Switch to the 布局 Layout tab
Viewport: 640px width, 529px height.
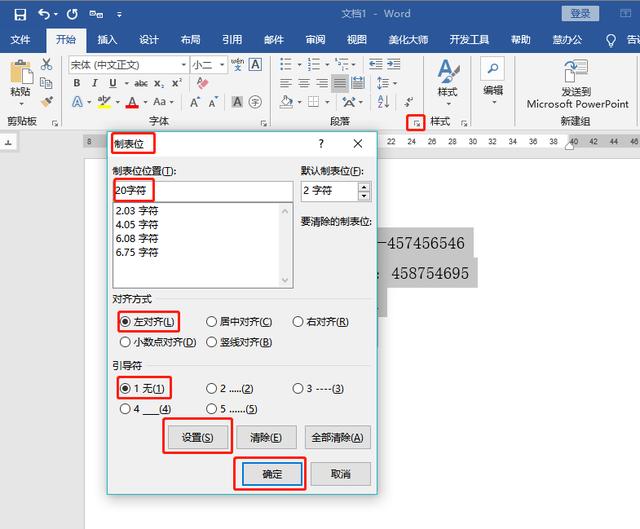(190, 40)
